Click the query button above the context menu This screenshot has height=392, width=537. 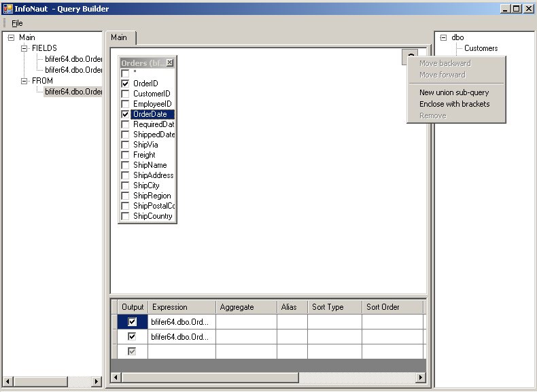pyautogui.click(x=410, y=55)
